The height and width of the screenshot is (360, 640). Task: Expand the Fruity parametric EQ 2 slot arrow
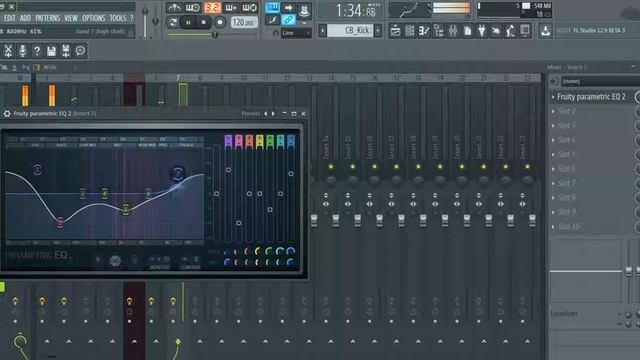(553, 97)
